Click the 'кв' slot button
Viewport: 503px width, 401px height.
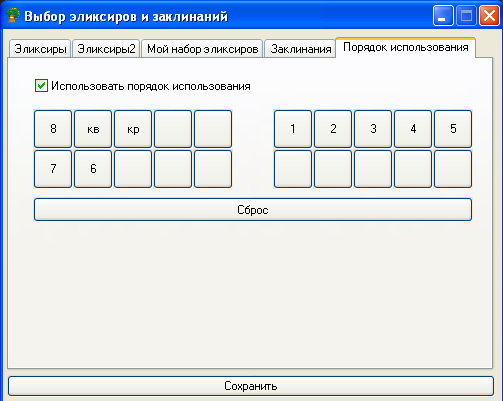point(93,129)
